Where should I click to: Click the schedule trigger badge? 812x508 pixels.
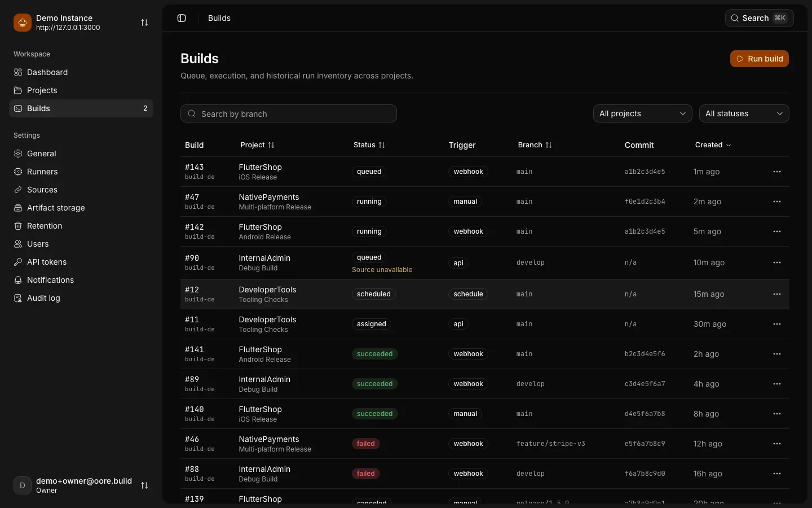468,294
